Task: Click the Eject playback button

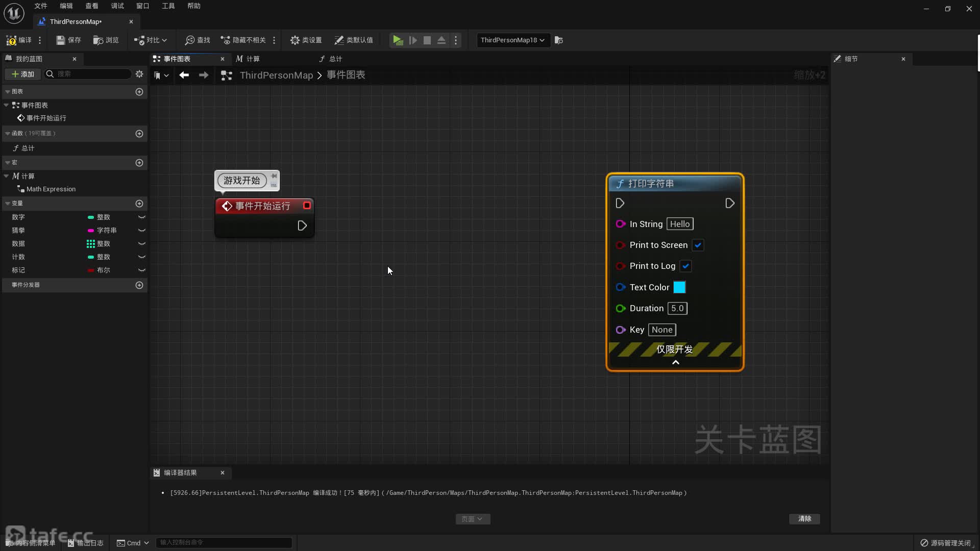Action: 442,40
